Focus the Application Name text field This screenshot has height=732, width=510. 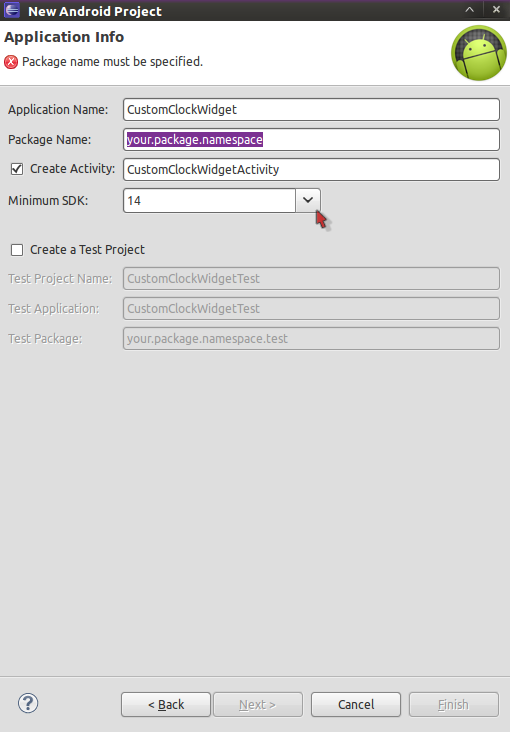[312, 109]
